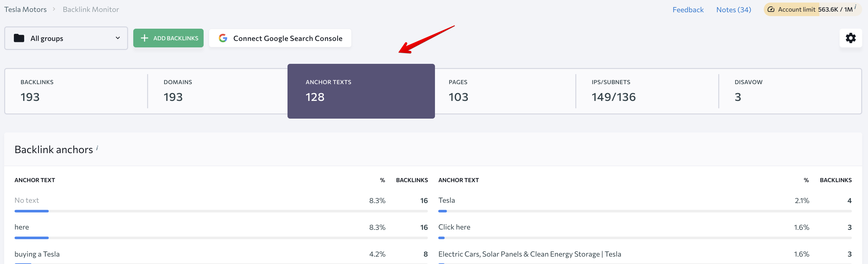Select the DOMAINS 193 tab
Image resolution: width=868 pixels, height=264 pixels.
click(217, 91)
